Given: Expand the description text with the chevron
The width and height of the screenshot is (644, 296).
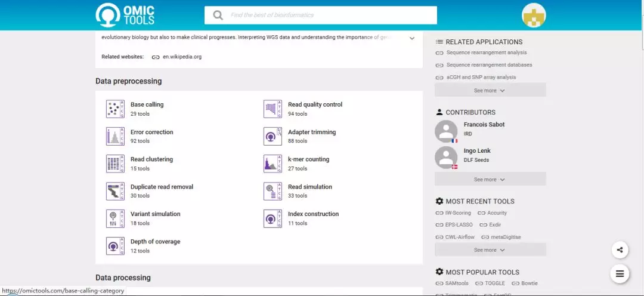Looking at the screenshot, I should tap(412, 38).
